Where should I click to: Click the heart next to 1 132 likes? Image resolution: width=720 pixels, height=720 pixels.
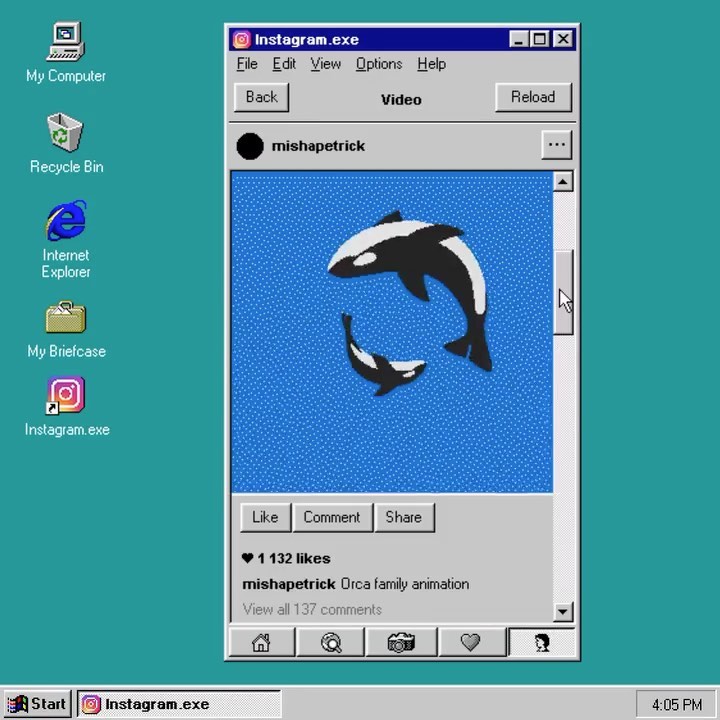click(248, 558)
